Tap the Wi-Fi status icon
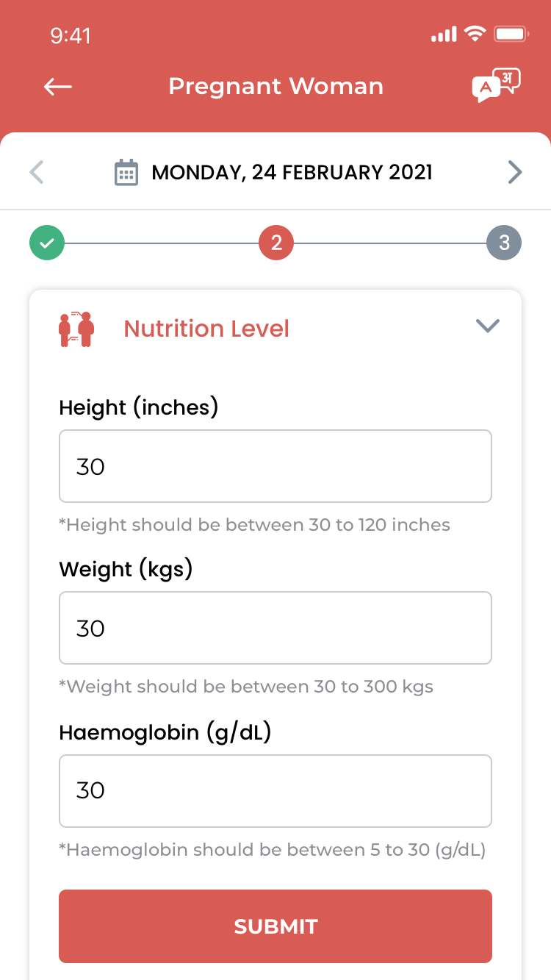The width and height of the screenshot is (551, 980). click(x=475, y=34)
